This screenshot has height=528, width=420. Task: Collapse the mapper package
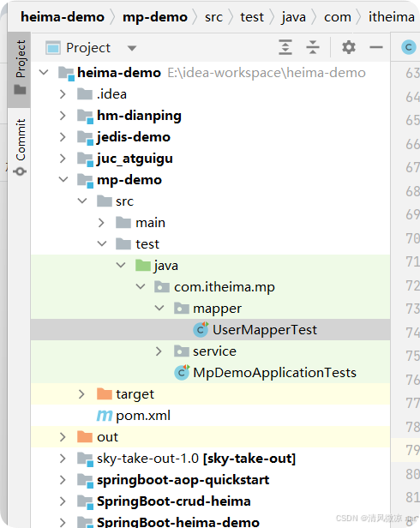coord(159,308)
